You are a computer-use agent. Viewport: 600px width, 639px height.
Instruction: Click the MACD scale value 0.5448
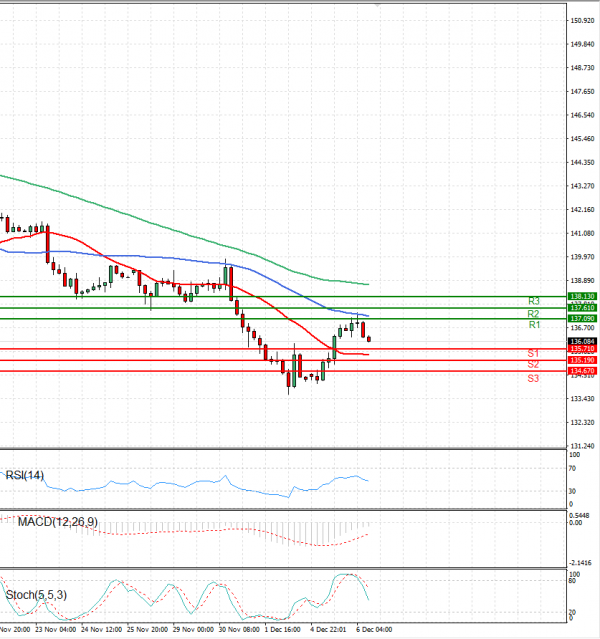click(x=579, y=516)
